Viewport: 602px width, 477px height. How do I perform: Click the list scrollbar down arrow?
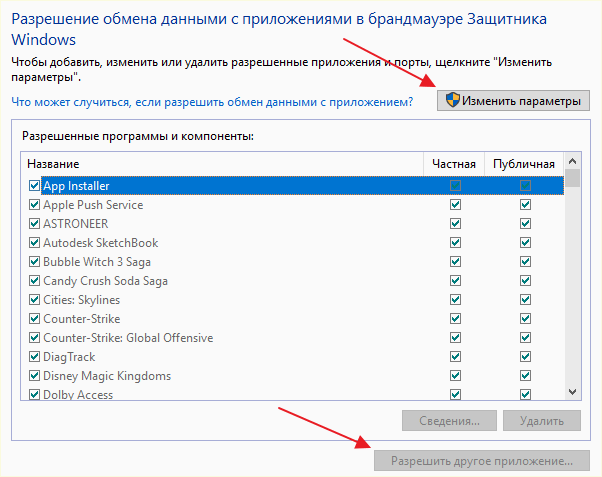click(572, 392)
